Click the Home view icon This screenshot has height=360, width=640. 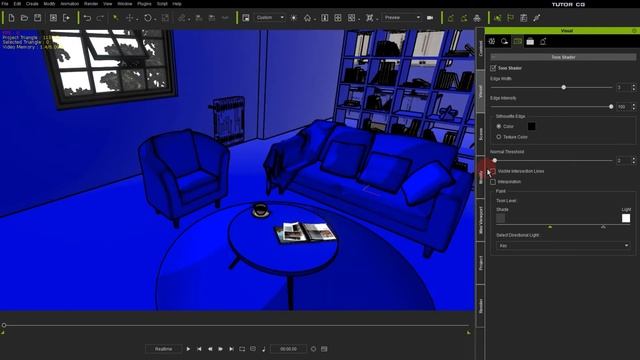[x=307, y=18]
